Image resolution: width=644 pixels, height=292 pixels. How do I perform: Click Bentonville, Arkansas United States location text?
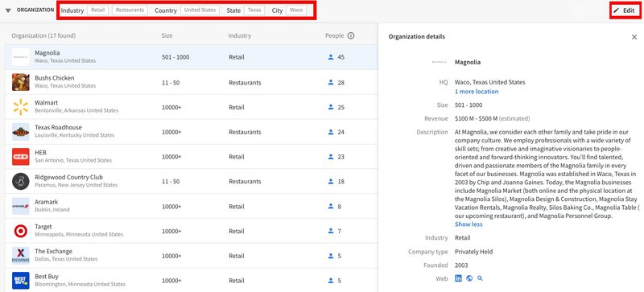[76, 110]
